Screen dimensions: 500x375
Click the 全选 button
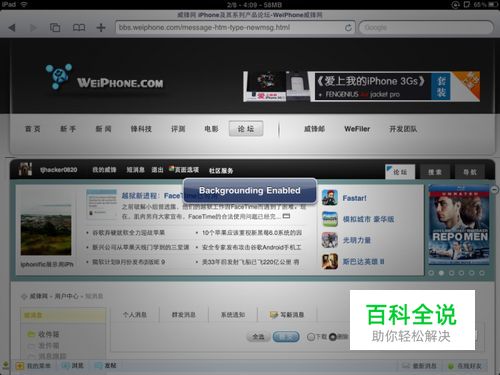pos(258,337)
